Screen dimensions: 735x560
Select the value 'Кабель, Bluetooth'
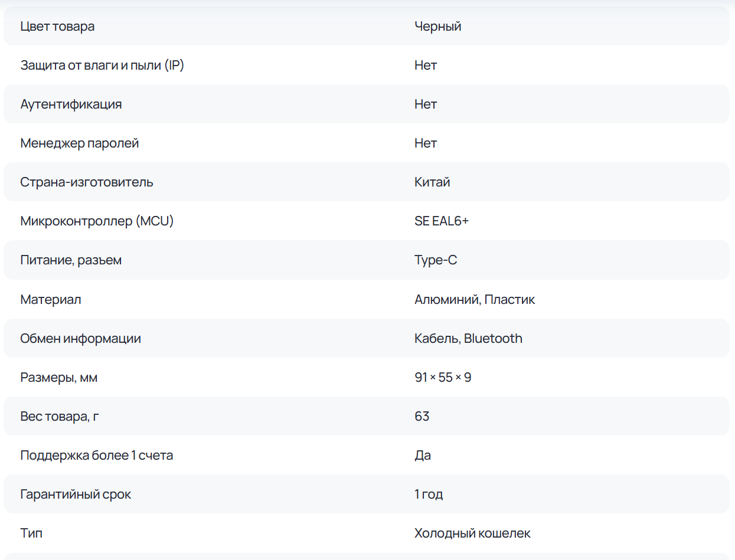[x=468, y=339]
